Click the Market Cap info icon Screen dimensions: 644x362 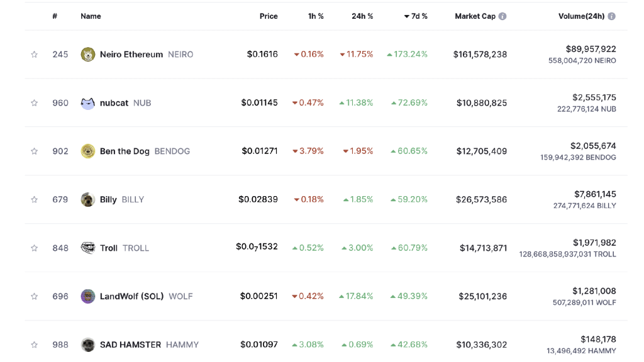[502, 16]
